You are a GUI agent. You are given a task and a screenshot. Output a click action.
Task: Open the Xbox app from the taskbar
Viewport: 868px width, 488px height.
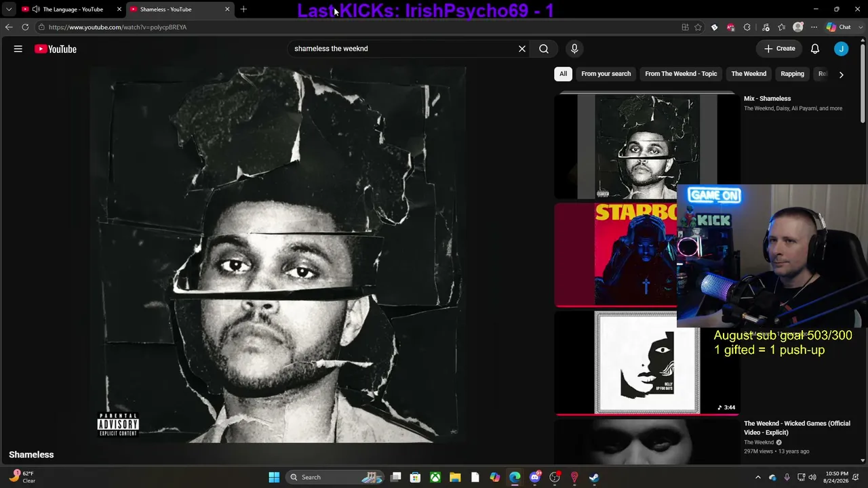tap(435, 477)
